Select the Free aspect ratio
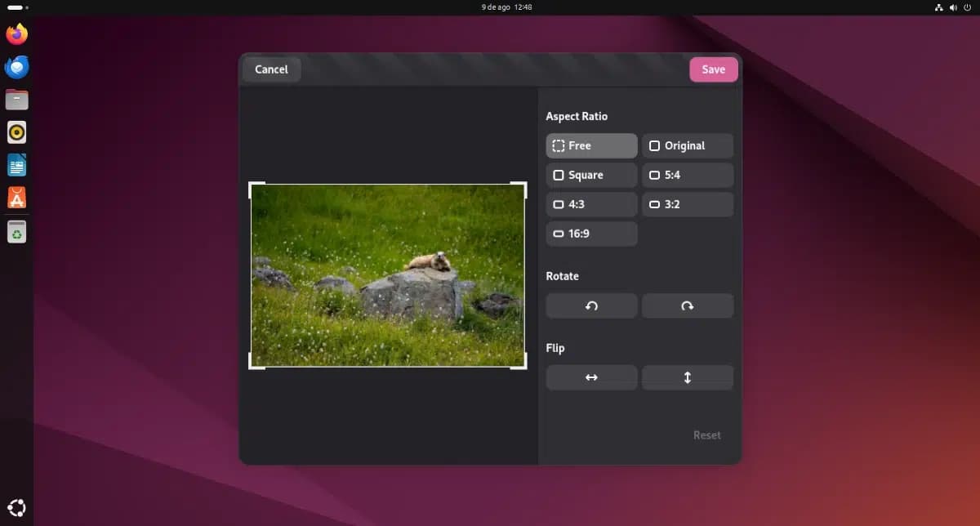980x526 pixels. (591, 145)
